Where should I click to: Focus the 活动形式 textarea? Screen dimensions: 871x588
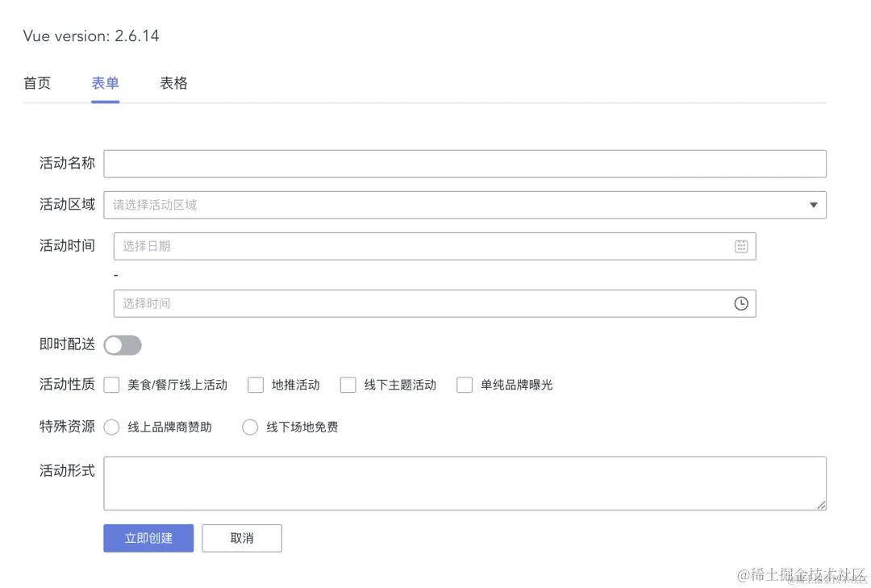(465, 483)
